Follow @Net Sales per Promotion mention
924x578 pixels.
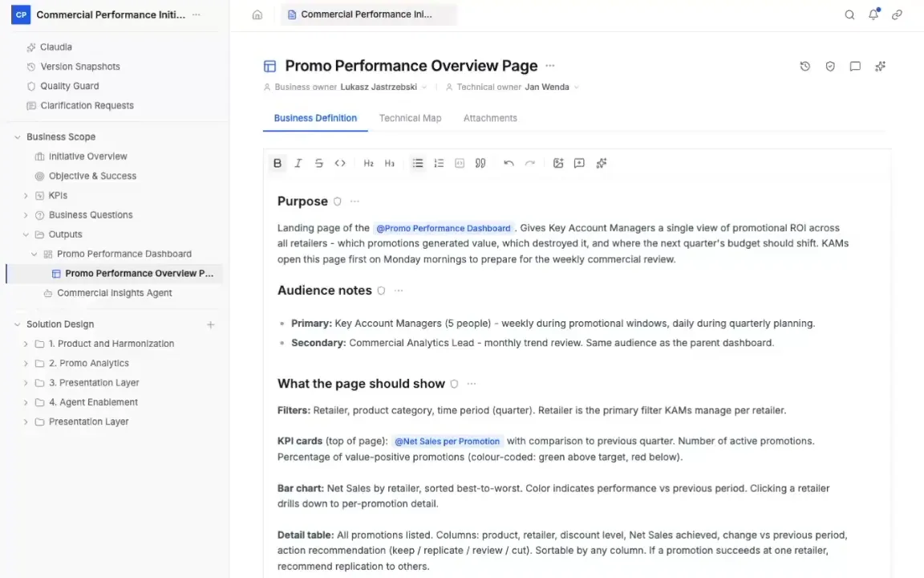tap(447, 442)
